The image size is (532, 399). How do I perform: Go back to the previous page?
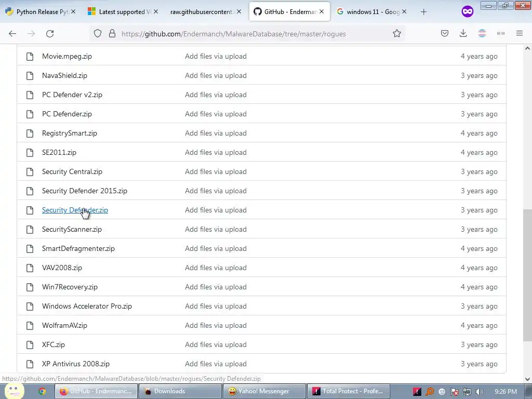point(12,34)
